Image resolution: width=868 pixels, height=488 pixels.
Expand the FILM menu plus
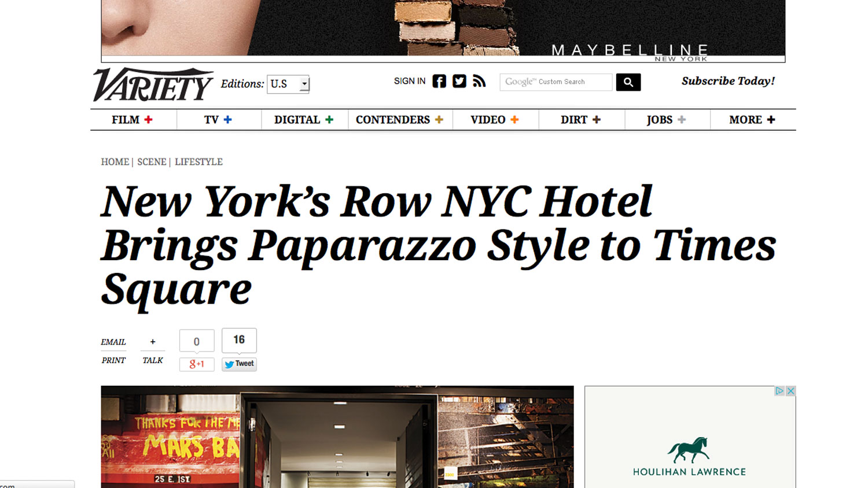click(149, 120)
